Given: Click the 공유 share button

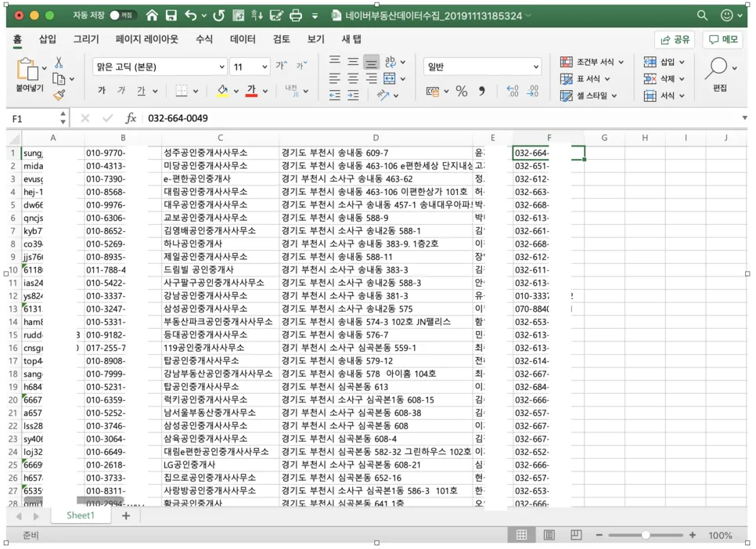Looking at the screenshot, I should tap(675, 39).
